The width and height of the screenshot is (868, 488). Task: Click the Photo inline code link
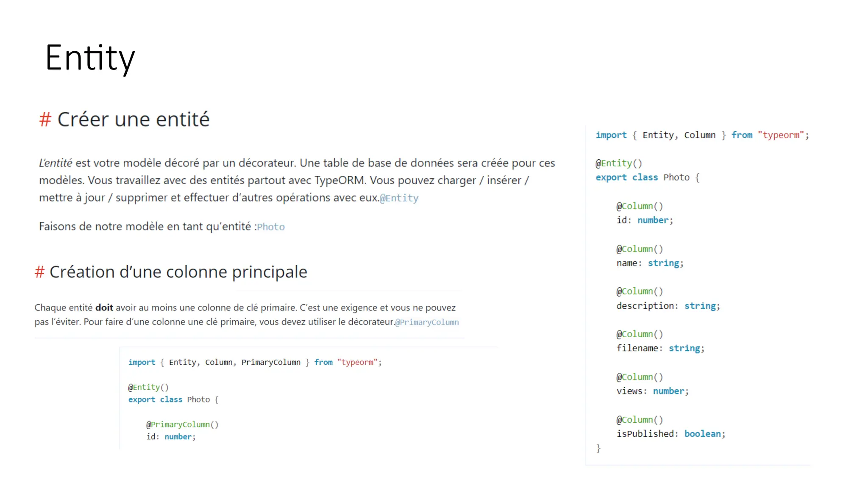(x=271, y=227)
